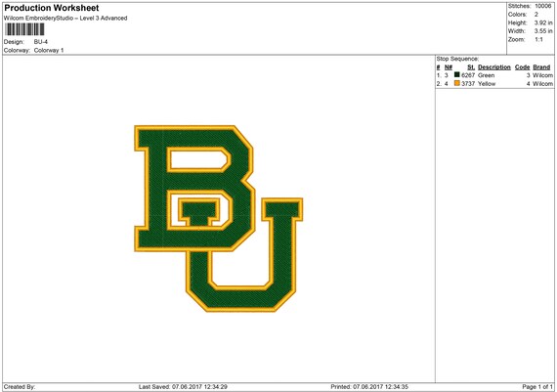Click the St. column header
Screen dimensions: 557x392
click(x=471, y=67)
